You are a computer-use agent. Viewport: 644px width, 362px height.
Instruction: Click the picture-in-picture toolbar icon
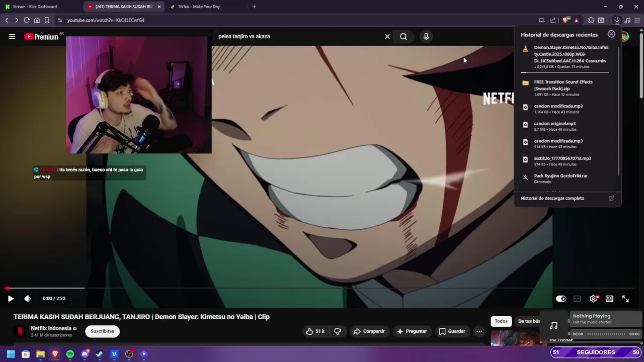[x=542, y=20]
